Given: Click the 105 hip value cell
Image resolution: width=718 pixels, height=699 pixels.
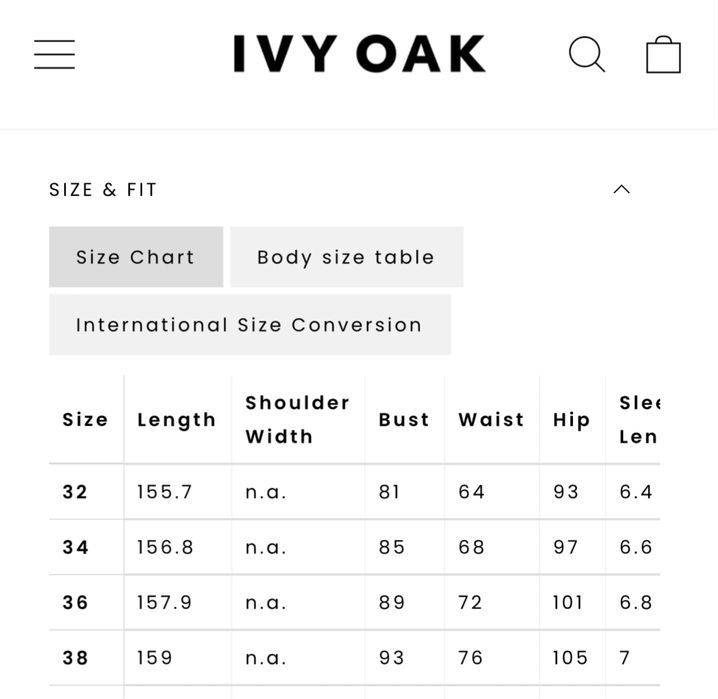Looking at the screenshot, I should [x=570, y=658].
